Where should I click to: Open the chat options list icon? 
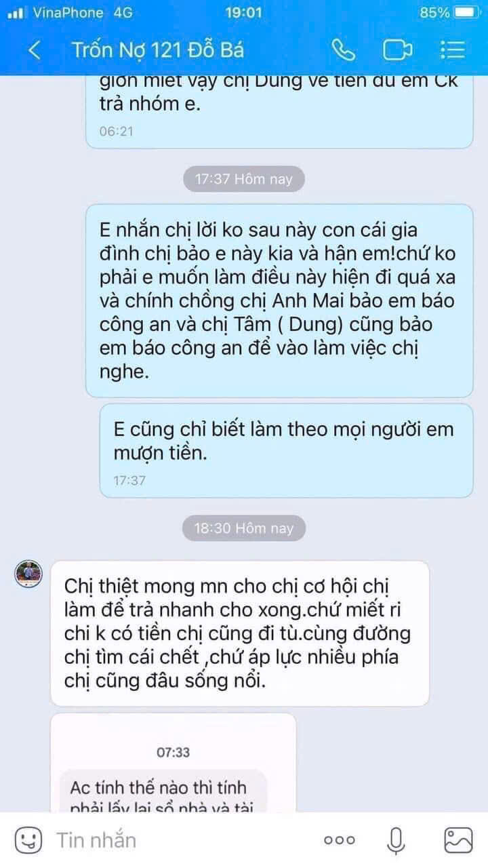coord(452,50)
